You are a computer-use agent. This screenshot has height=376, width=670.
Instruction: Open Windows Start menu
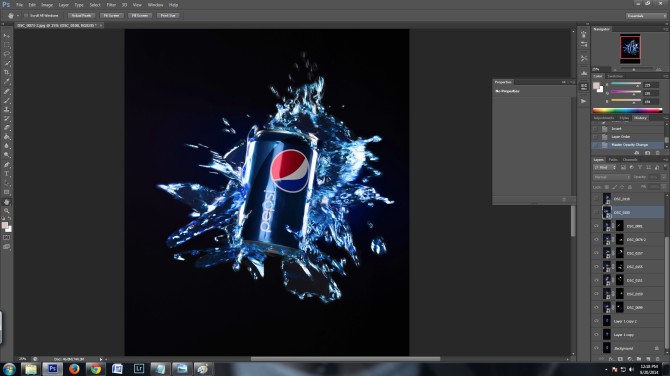point(9,369)
